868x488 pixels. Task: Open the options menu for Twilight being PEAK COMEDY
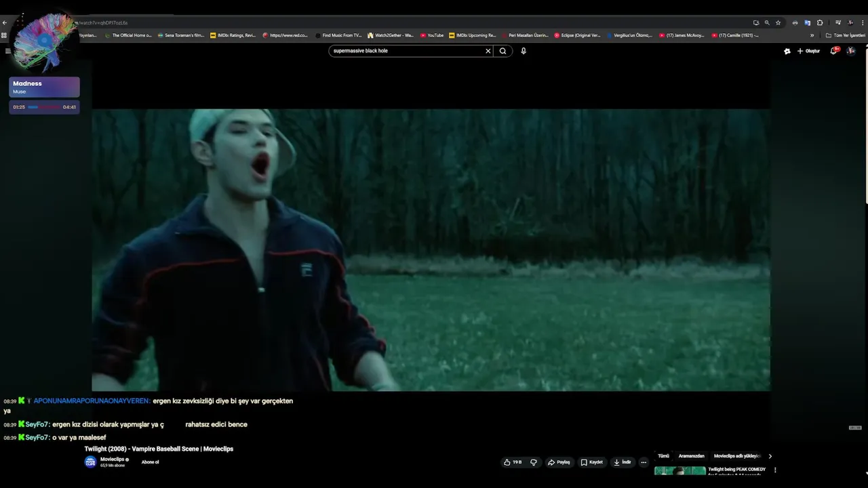775,470
